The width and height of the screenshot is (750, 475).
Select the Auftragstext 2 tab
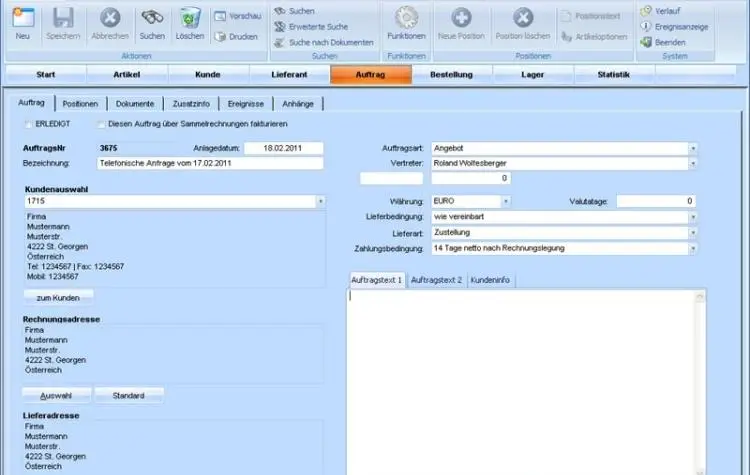coord(436,280)
